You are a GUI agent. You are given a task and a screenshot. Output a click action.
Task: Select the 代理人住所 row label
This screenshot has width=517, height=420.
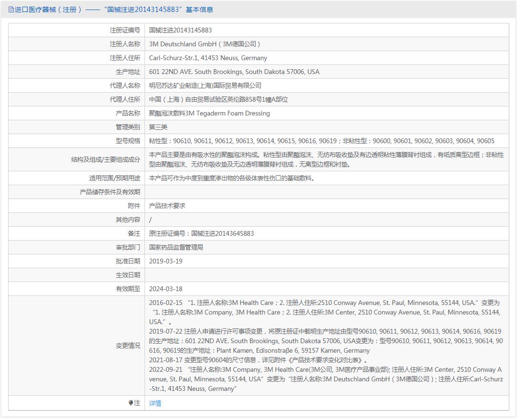[x=125, y=100]
